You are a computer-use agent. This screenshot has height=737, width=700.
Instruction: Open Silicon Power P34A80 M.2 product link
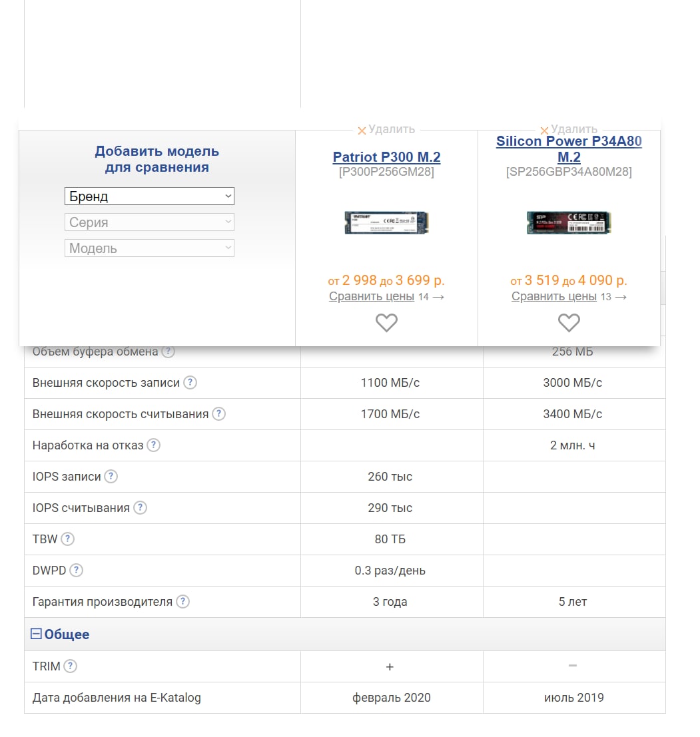tap(569, 149)
